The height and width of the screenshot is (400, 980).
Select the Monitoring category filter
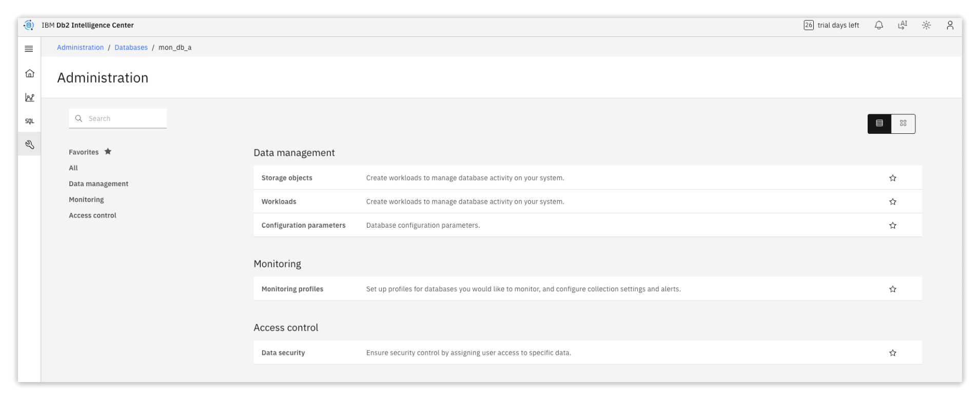click(86, 199)
